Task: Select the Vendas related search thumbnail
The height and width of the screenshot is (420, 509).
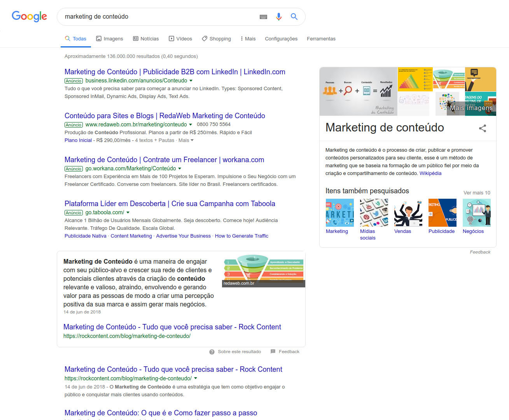Action: pyautogui.click(x=408, y=213)
